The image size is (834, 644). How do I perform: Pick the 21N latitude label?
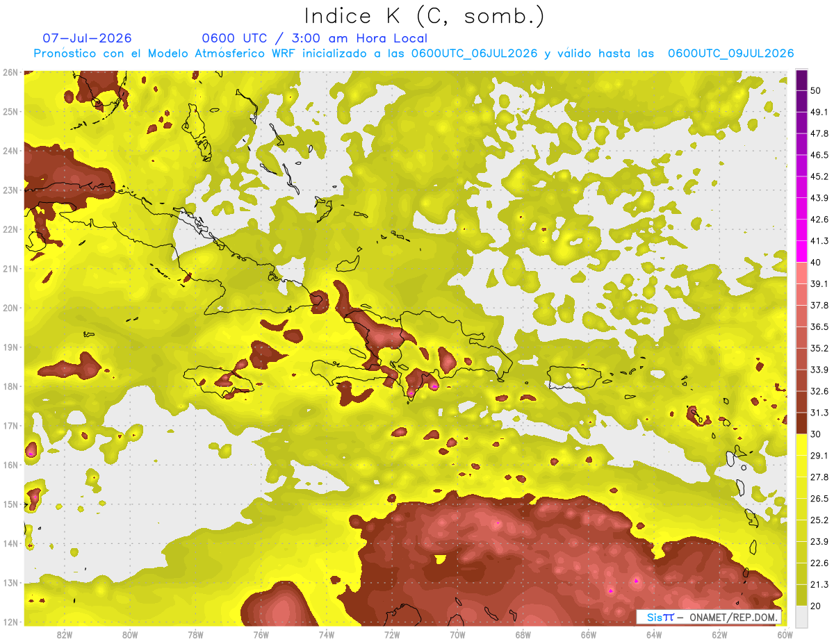point(10,269)
